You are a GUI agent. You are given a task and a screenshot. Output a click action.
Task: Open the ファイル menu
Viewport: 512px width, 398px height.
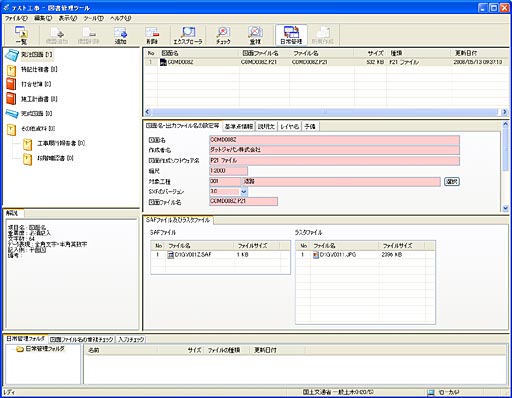click(16, 18)
